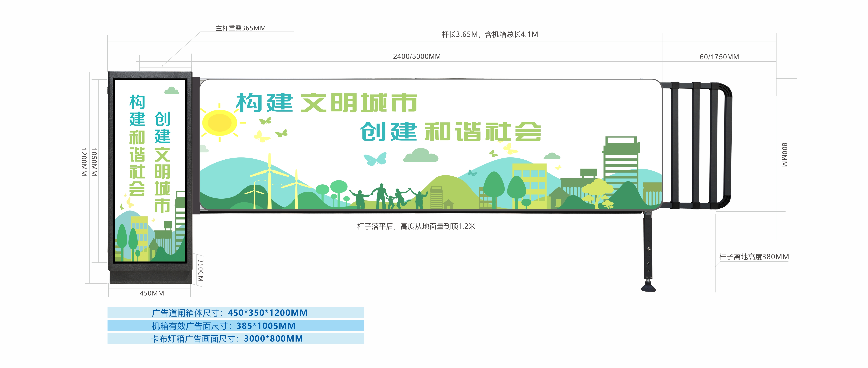
Task: Click the large teal butterfly on the banner
Action: click(375, 159)
